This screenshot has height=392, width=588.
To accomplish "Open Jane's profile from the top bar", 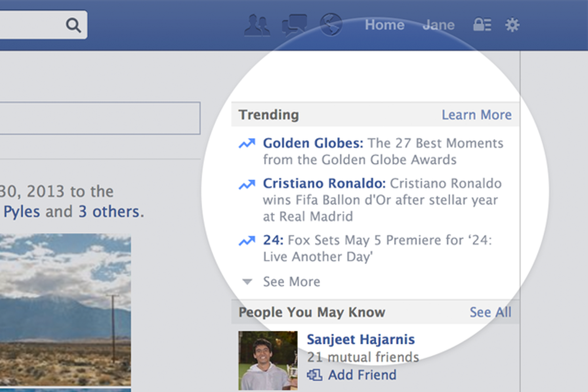I will coord(438,24).
